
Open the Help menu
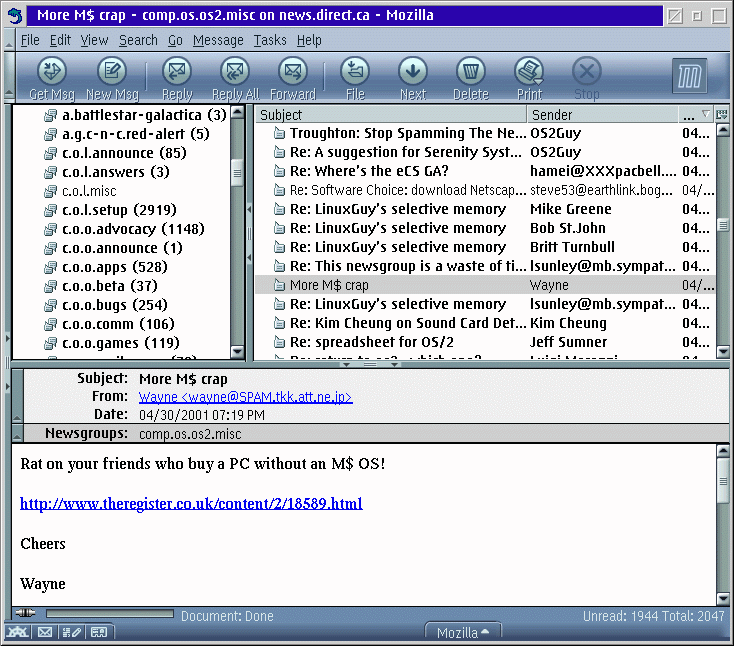[x=309, y=40]
